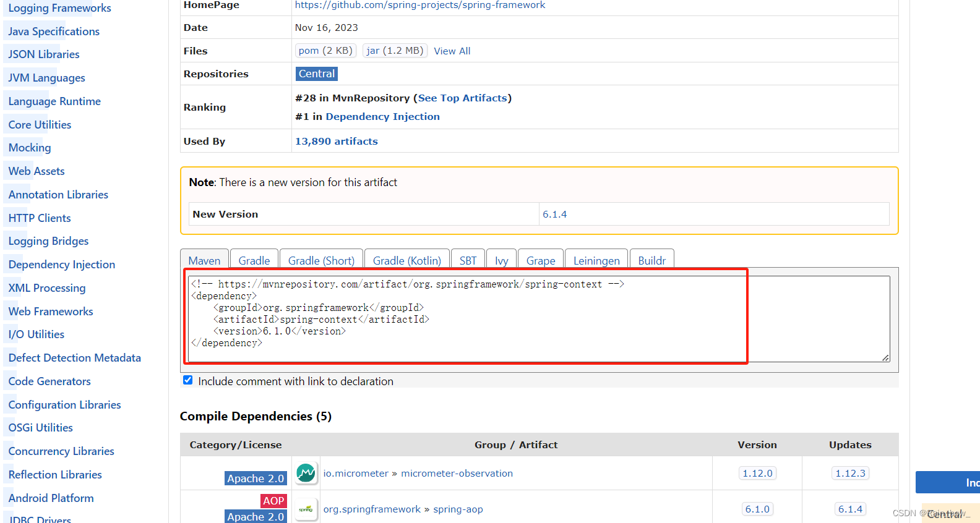980x523 pixels.
Task: Click the spring-aop Spring logo icon
Action: (x=306, y=509)
